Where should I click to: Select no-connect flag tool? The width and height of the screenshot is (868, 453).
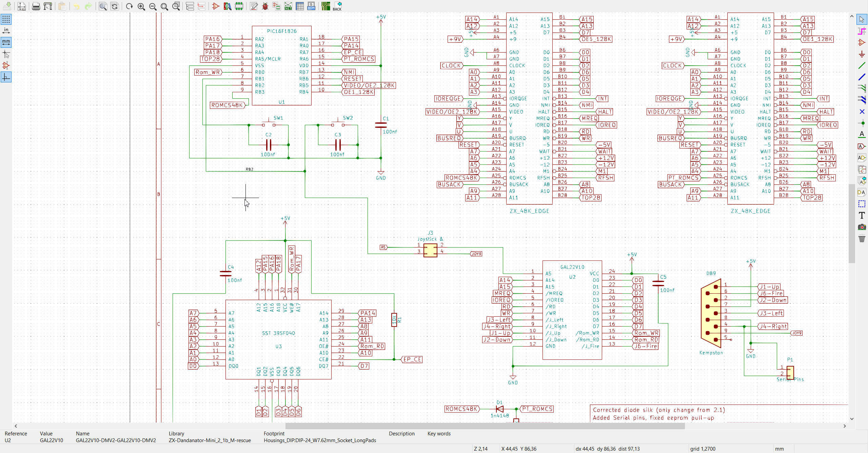[x=862, y=112]
